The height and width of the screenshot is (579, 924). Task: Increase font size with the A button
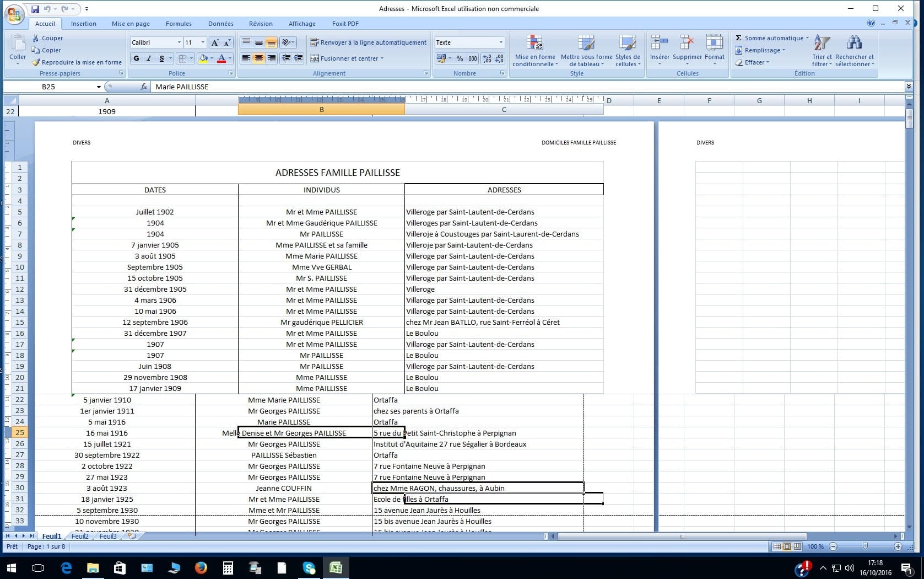click(x=215, y=42)
